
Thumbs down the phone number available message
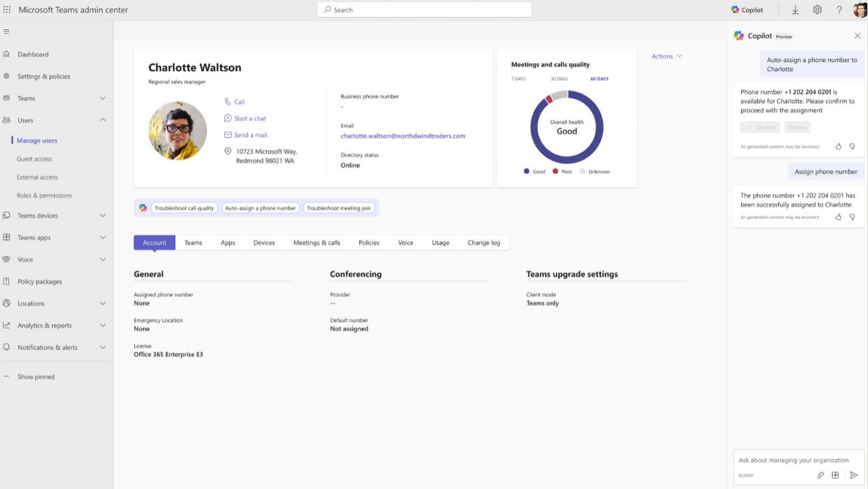point(852,147)
